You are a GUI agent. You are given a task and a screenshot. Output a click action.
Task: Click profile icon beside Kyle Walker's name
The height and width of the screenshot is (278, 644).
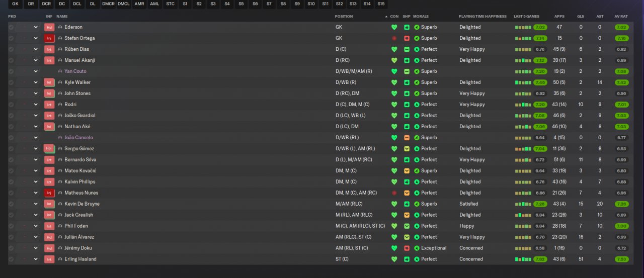tap(60, 82)
